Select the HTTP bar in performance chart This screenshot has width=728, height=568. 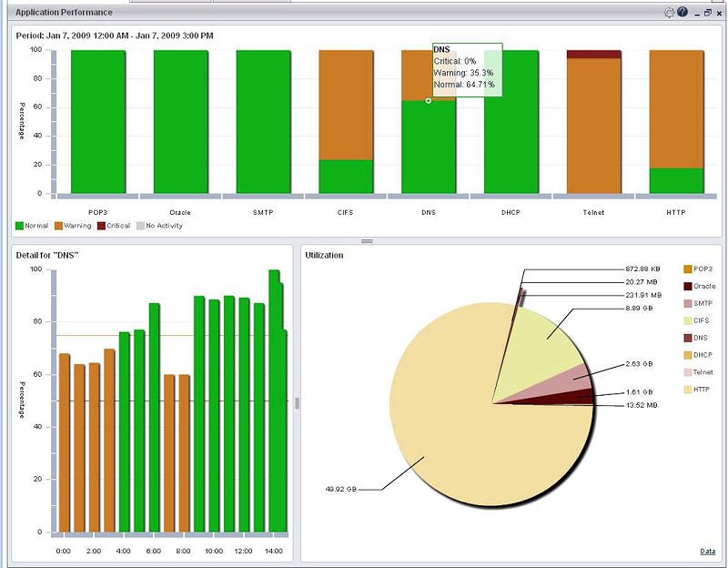point(676,122)
